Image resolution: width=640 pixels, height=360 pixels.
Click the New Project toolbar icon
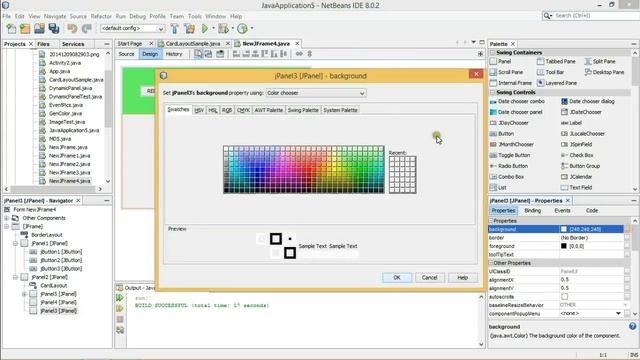click(x=25, y=29)
